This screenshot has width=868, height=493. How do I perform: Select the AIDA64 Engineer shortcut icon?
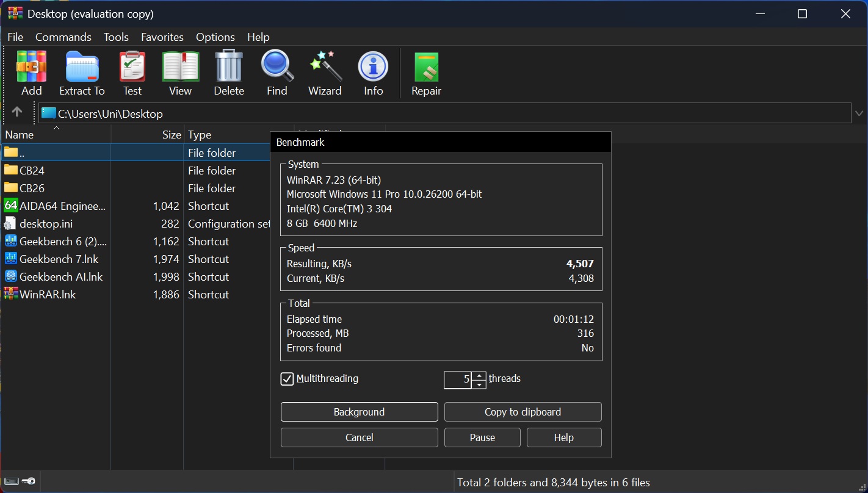11,206
